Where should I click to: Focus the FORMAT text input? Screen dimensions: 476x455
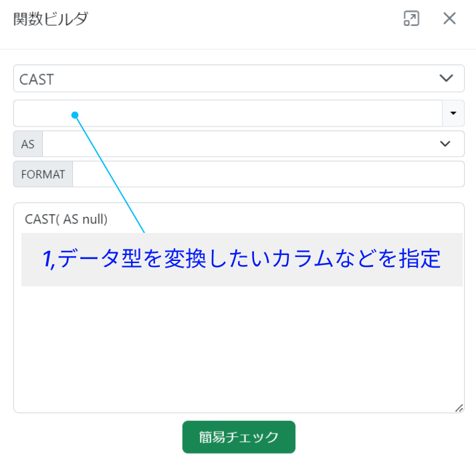[267, 175]
